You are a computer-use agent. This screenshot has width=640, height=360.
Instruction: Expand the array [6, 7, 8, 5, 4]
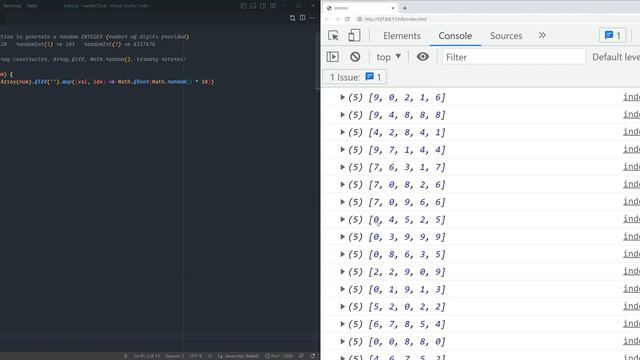342,324
